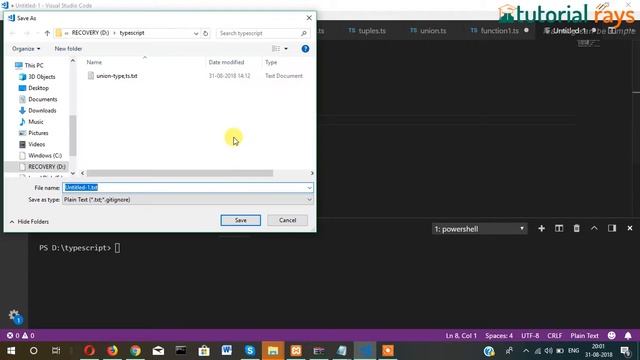
Task: Open the powershell terminal selector dropdown
Action: 480,229
